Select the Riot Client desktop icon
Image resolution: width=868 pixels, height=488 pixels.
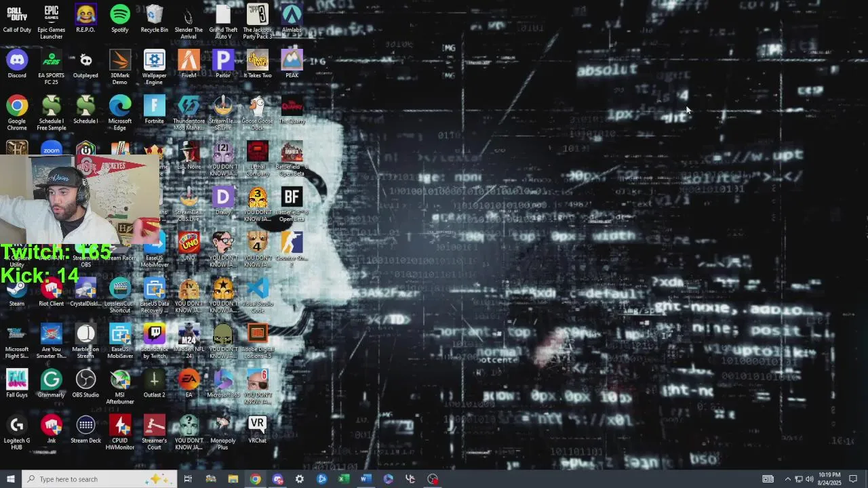[52, 292]
